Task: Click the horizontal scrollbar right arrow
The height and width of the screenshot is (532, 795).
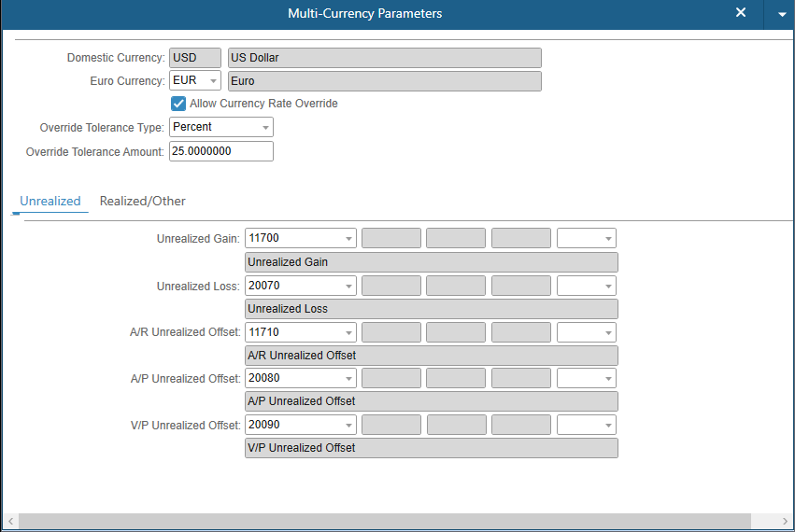Action: (x=785, y=521)
